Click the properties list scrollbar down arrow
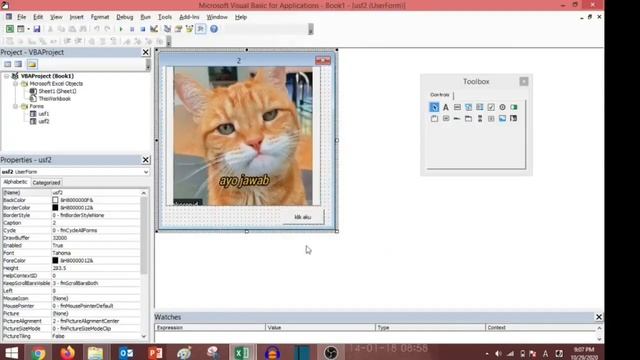 point(144,336)
